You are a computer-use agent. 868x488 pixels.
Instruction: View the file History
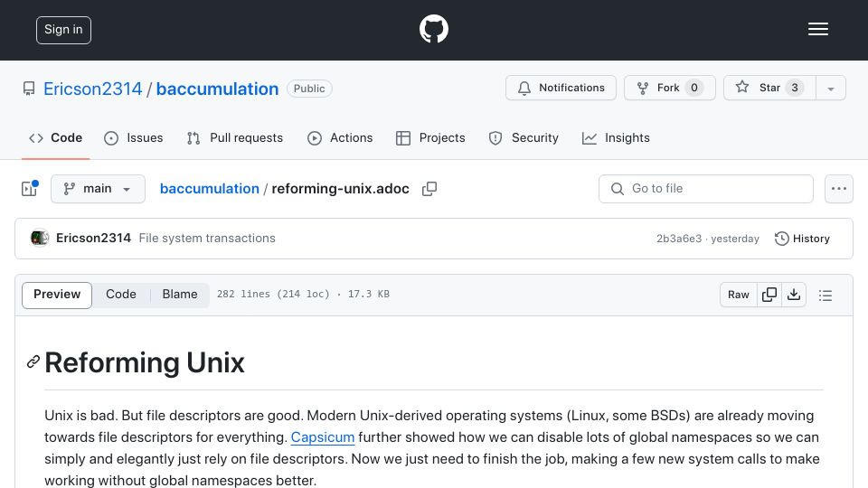(x=802, y=239)
